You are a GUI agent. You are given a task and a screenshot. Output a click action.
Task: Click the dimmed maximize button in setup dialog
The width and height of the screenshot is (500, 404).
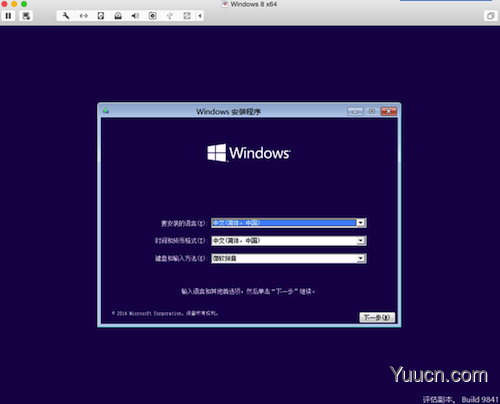(372, 111)
